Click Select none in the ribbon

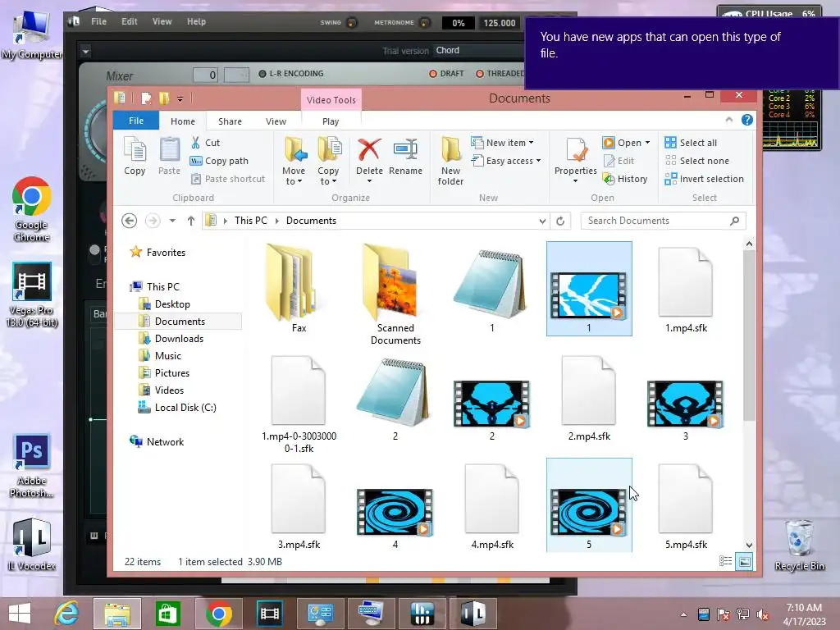(x=696, y=161)
